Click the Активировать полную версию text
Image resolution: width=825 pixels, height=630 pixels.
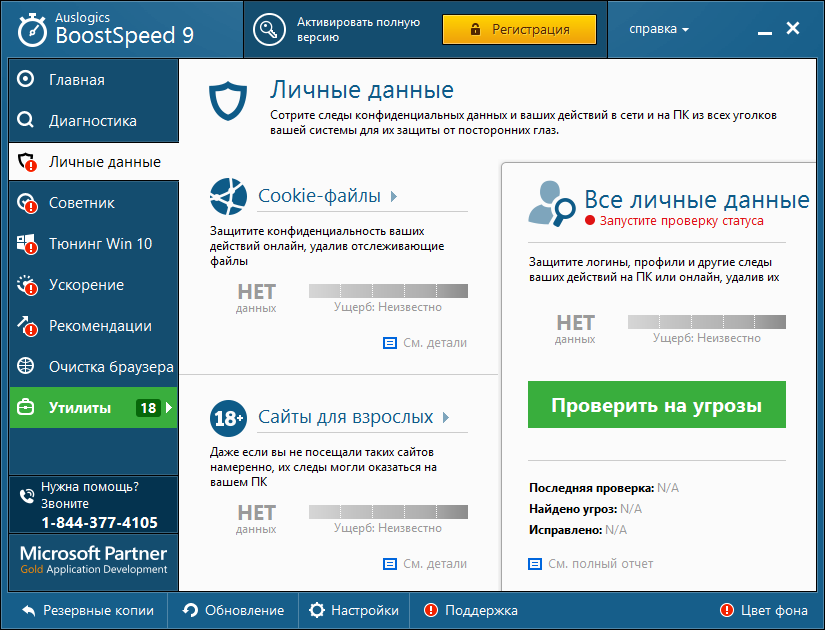point(358,29)
